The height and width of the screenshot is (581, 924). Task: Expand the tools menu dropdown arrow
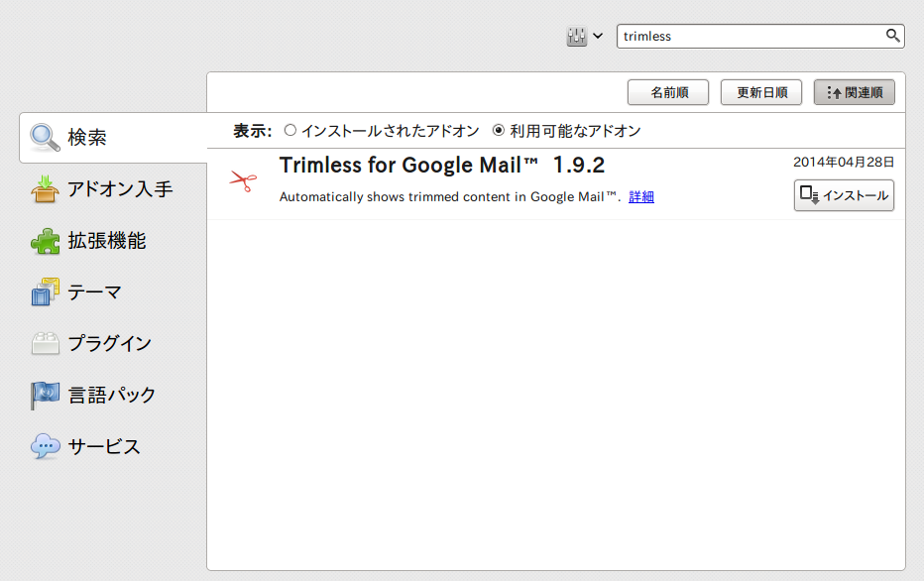(598, 36)
